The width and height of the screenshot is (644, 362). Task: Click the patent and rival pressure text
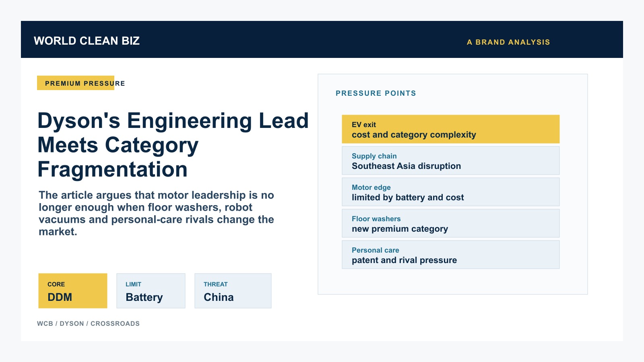tap(404, 260)
